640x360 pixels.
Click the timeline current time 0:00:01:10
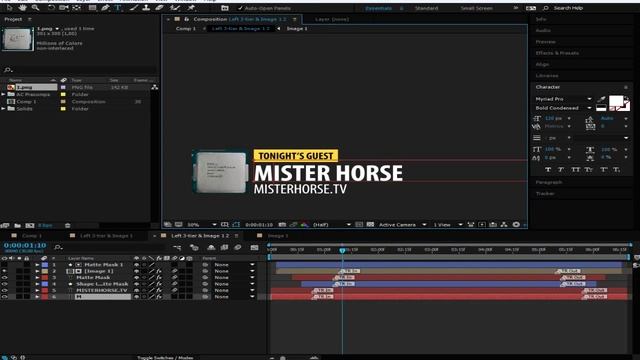coord(25,245)
